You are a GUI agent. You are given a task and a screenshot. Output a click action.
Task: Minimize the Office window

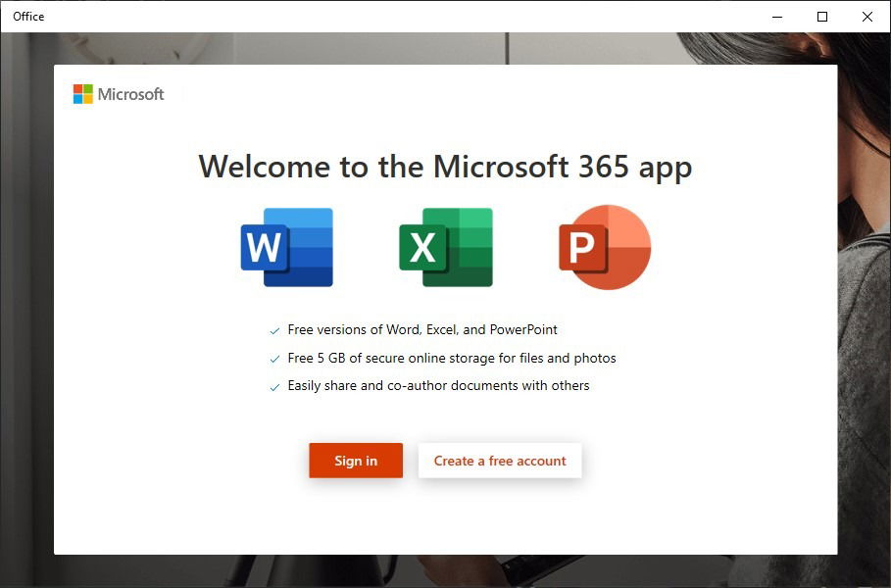pyautogui.click(x=777, y=17)
